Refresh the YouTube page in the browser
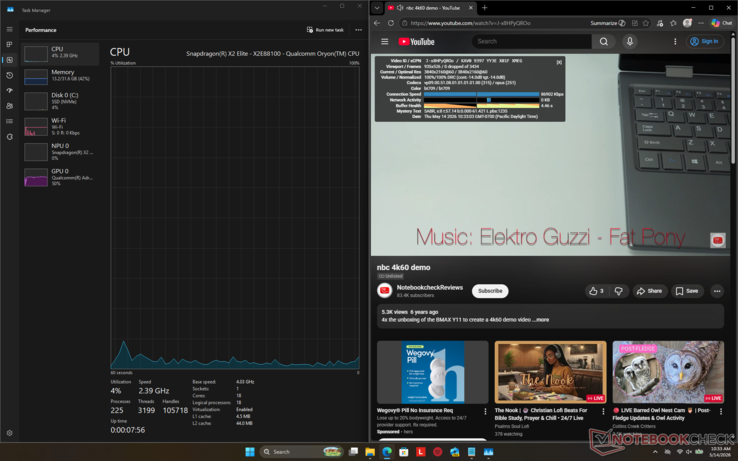The image size is (738, 461). 391,23
